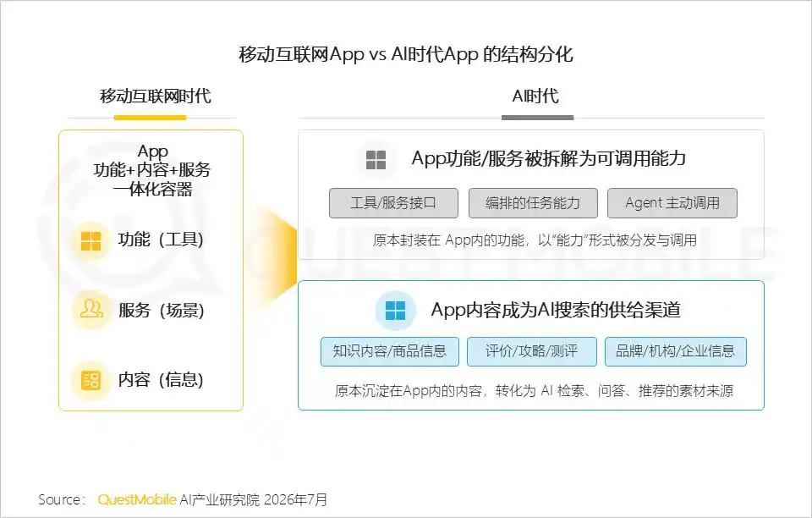Viewport: 812px width, 518px height.
Task: Click the 品牌/机构/企业信息 tag
Action: pyautogui.click(x=675, y=351)
